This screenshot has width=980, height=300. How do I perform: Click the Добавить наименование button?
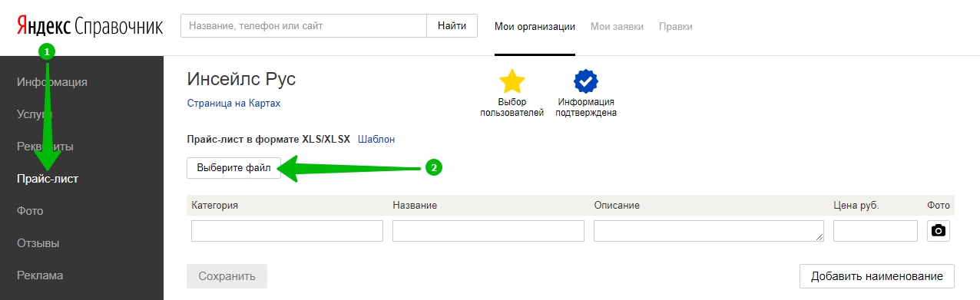877,276
